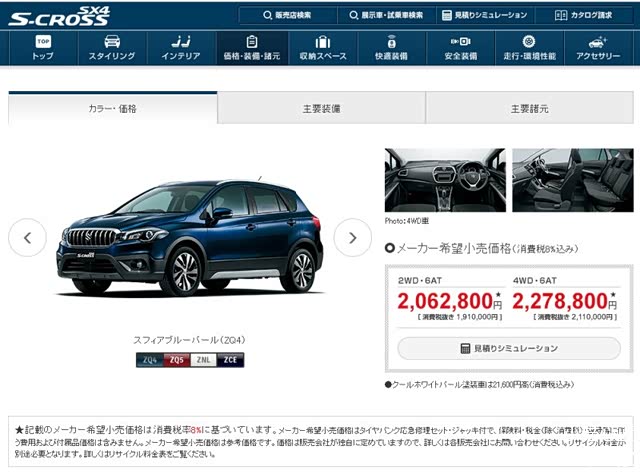Open the 販売店検索 dealer search
Viewport: 640px width, 474px height.
coord(287,15)
